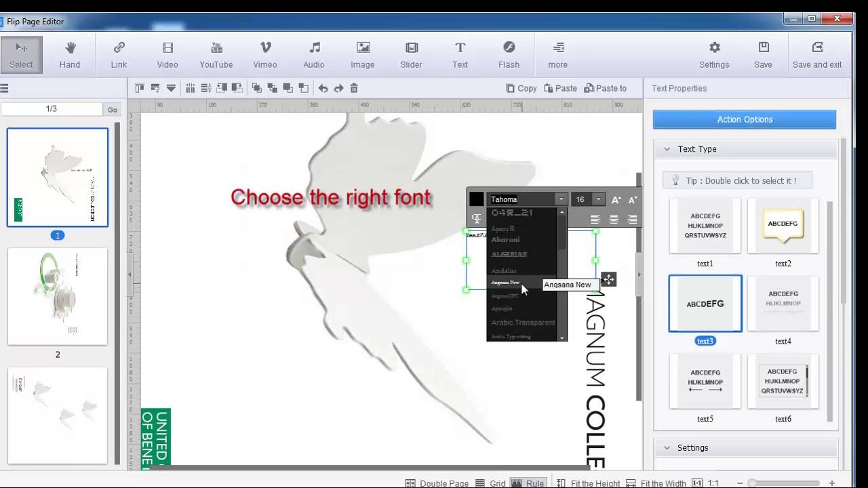Open editor Settings
This screenshot has height=488, width=868.
(x=714, y=55)
